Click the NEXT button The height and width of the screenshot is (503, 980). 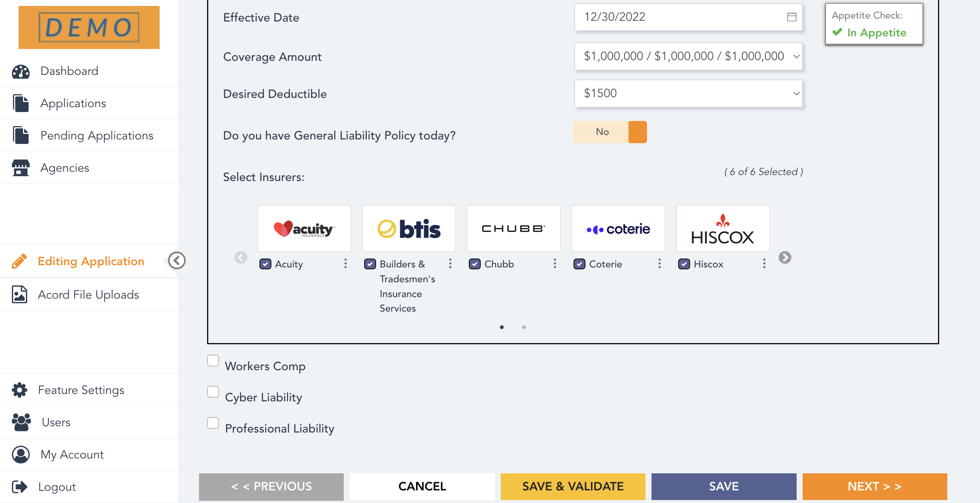click(875, 485)
